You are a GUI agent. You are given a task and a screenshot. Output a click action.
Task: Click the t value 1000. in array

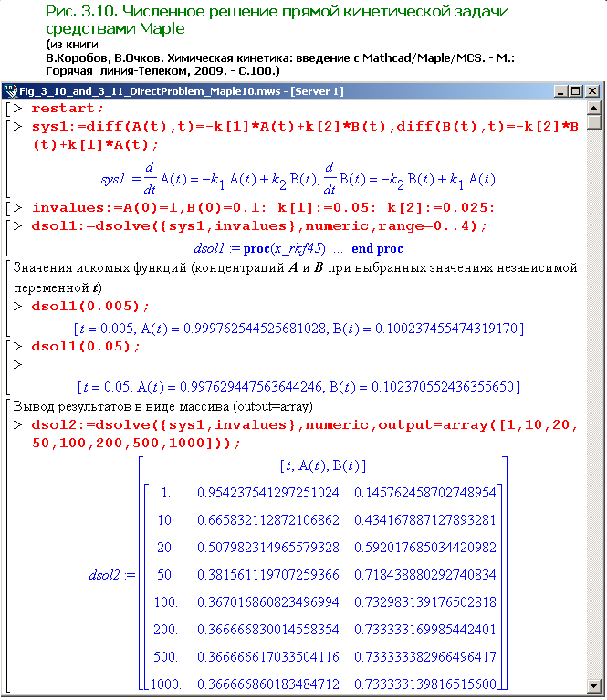166,684
